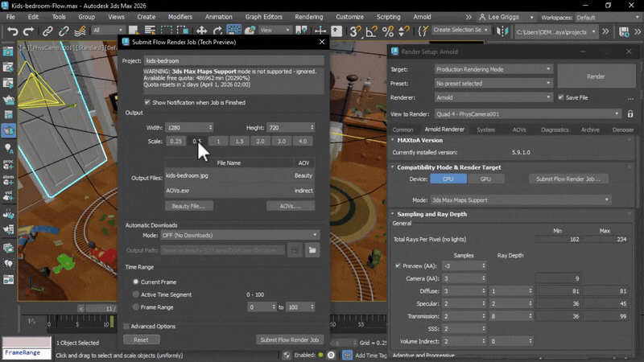Click the Select Object tool icon
Screen dimensions: 644x362
click(x=133, y=31)
